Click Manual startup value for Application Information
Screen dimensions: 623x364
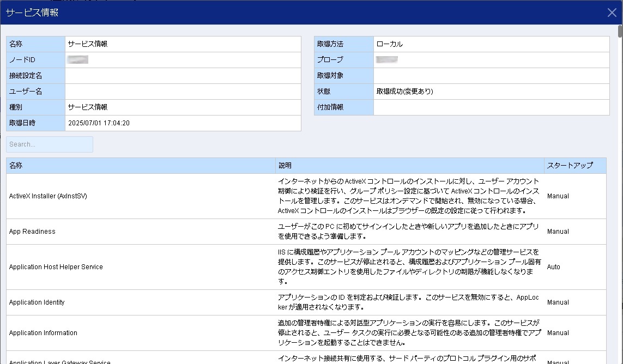click(x=558, y=332)
